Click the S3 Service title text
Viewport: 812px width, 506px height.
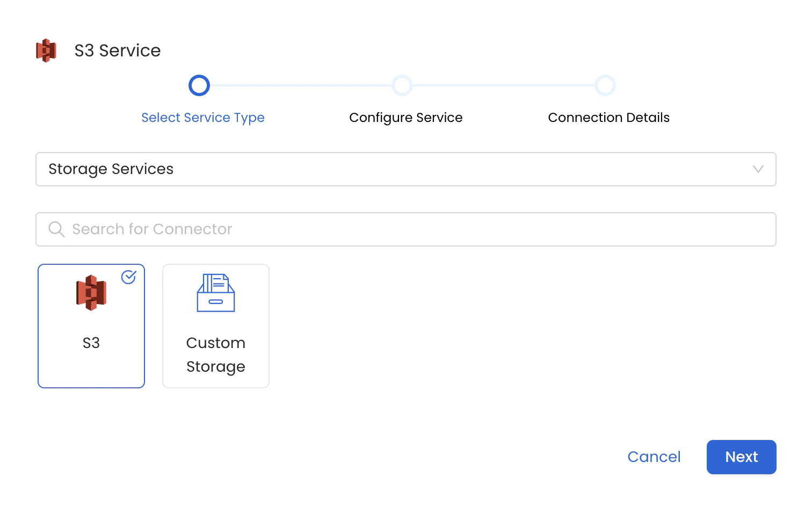pyautogui.click(x=118, y=50)
